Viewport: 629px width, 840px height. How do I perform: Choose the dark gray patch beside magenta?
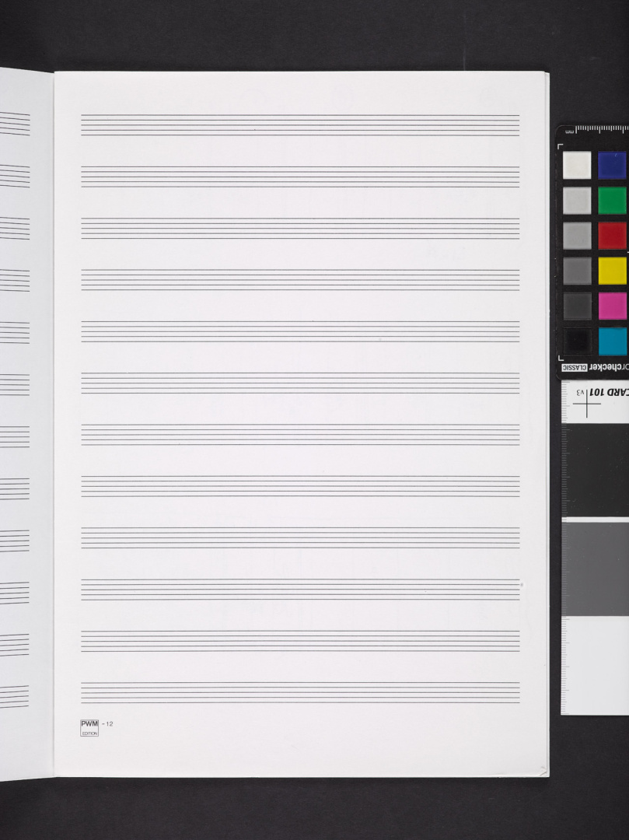[577, 306]
